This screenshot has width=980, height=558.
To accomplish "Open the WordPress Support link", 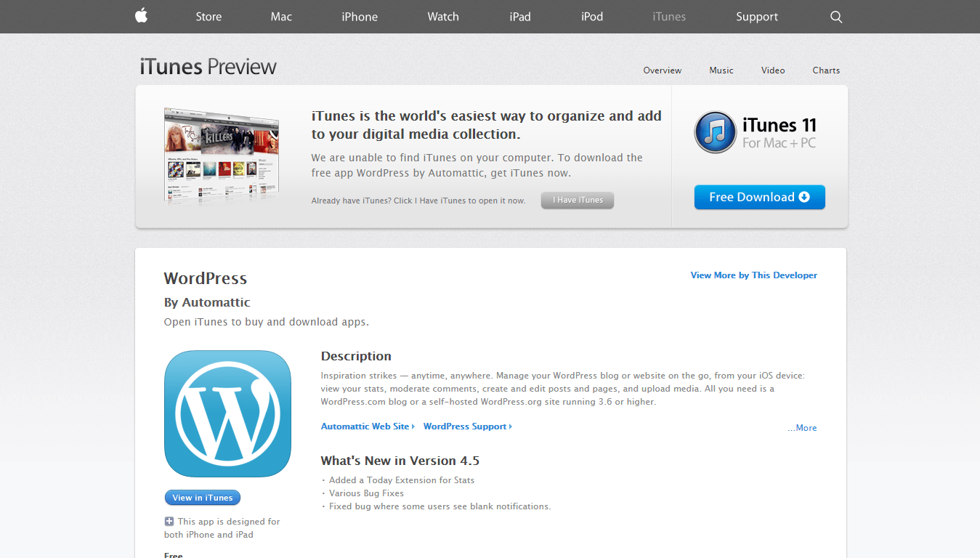I will (468, 426).
